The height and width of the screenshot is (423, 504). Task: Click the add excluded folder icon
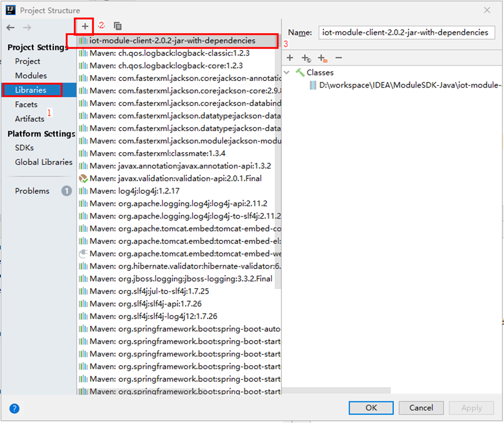point(323,58)
